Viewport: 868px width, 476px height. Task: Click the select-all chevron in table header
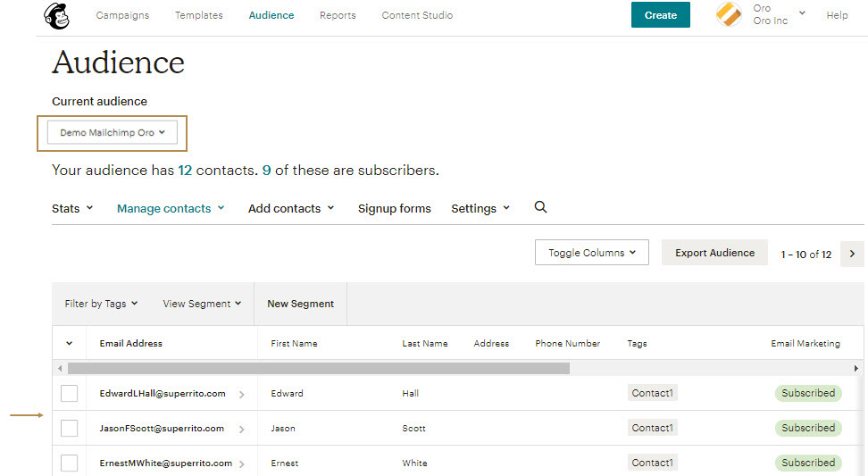coord(70,344)
